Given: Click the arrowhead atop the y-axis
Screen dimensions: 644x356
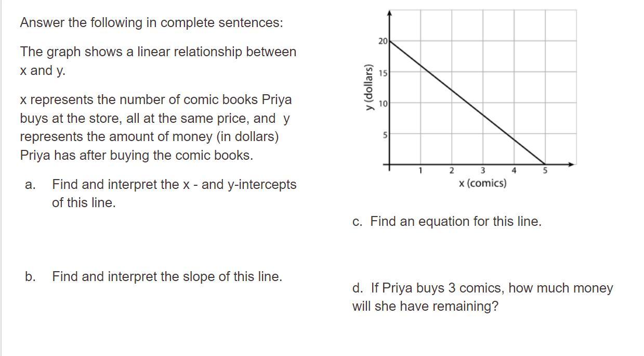Looking at the screenshot, I should [x=390, y=12].
